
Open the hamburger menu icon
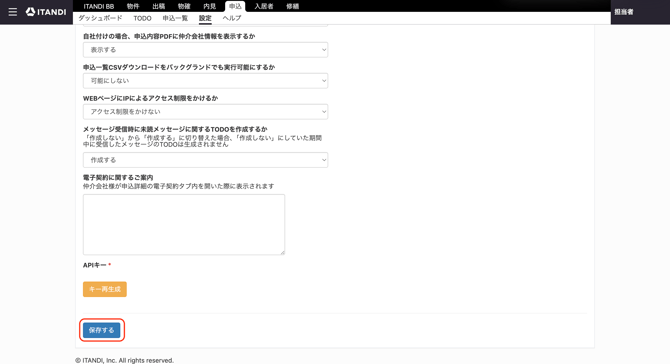[x=13, y=12]
